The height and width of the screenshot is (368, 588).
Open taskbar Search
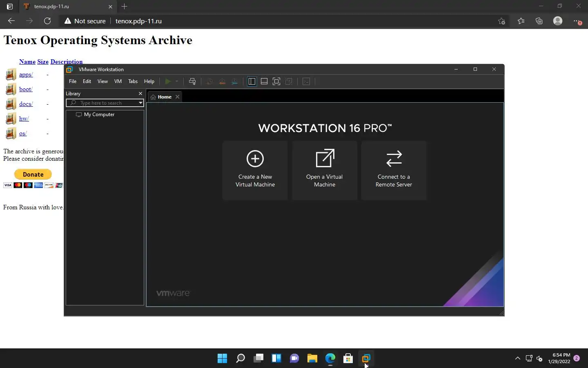point(241,358)
